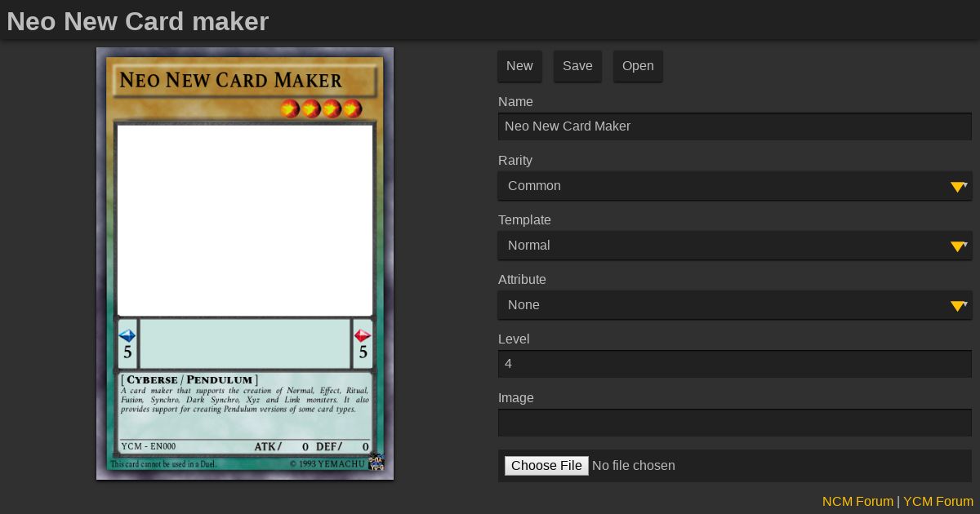Screen dimensions: 980x514
Task: Expand the Attribute dropdown showing None
Action: tap(735, 305)
